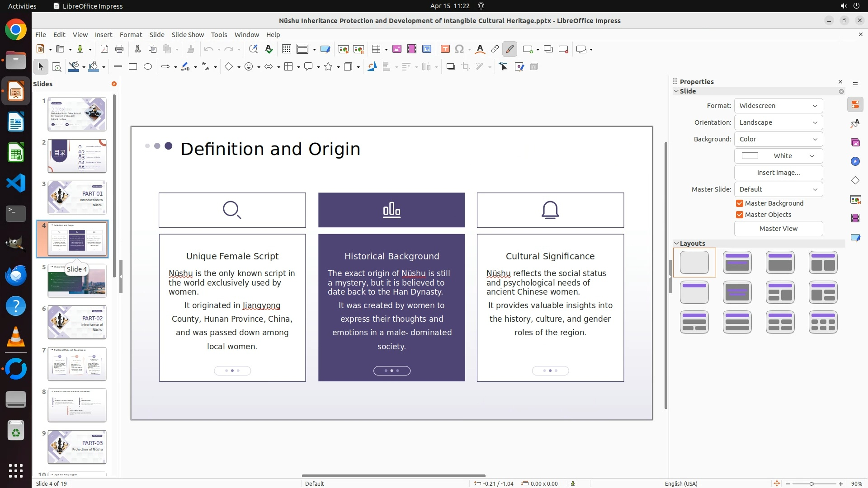Click the Crop Image tool icon
868x488 pixels.
coord(465,67)
